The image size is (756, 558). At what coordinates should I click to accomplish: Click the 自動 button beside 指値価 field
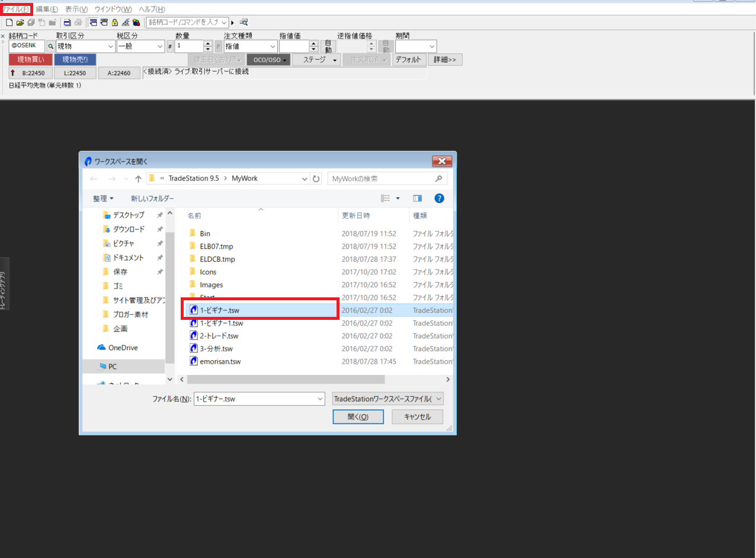pyautogui.click(x=328, y=47)
